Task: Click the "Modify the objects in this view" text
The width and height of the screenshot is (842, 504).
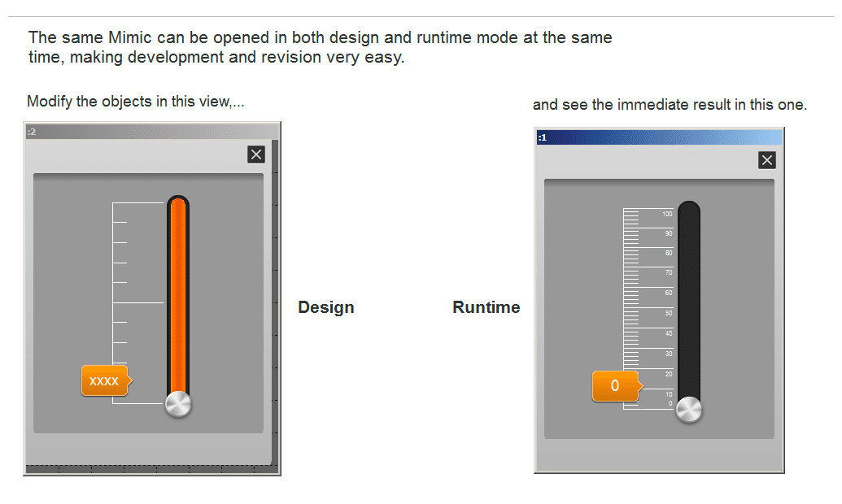Action: [x=136, y=102]
